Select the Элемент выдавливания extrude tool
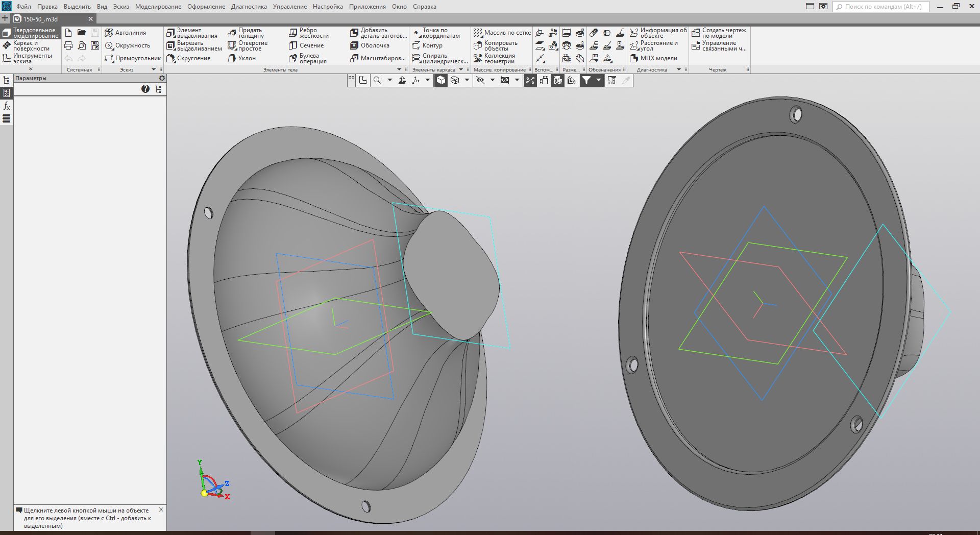 192,33
